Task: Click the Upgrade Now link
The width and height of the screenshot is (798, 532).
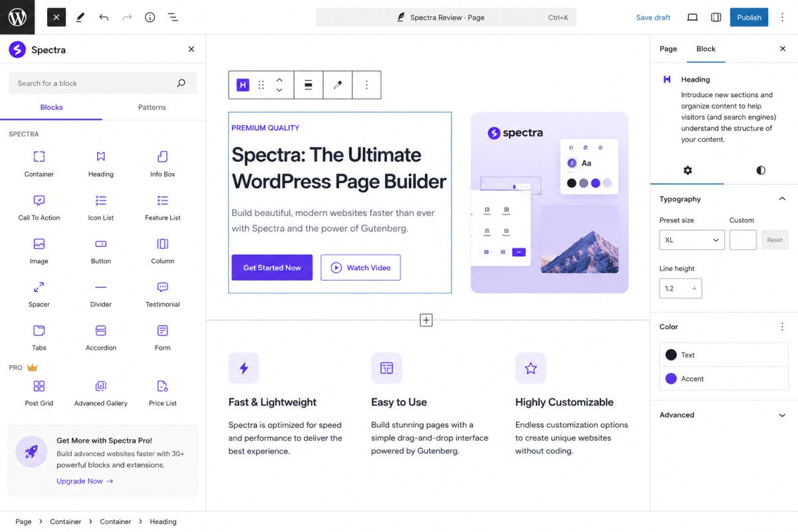Action: [x=85, y=481]
